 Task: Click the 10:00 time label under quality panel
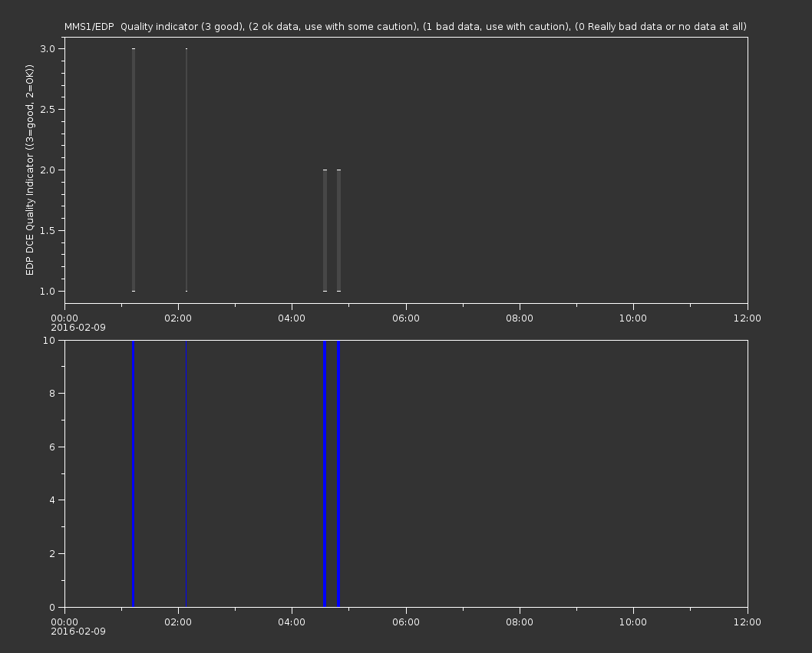[633, 318]
